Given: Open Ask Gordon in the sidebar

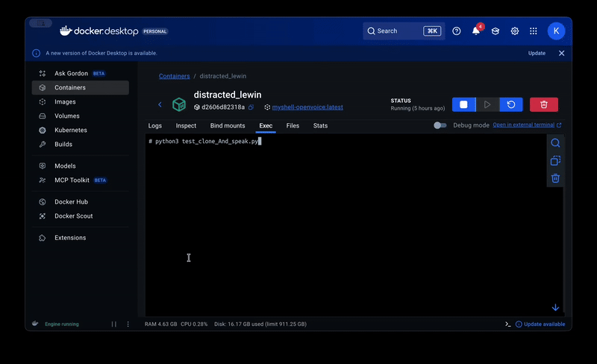Looking at the screenshot, I should click(x=81, y=73).
